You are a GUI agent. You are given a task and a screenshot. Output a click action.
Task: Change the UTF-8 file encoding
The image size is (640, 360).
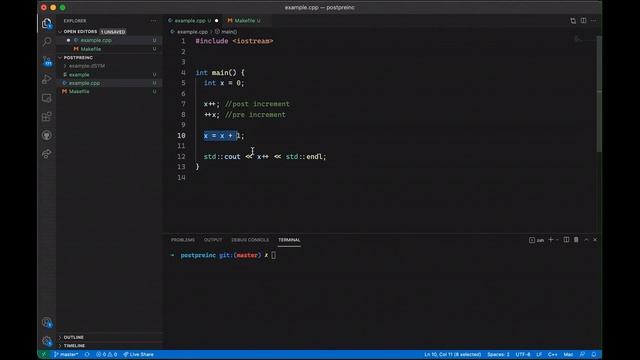522,354
